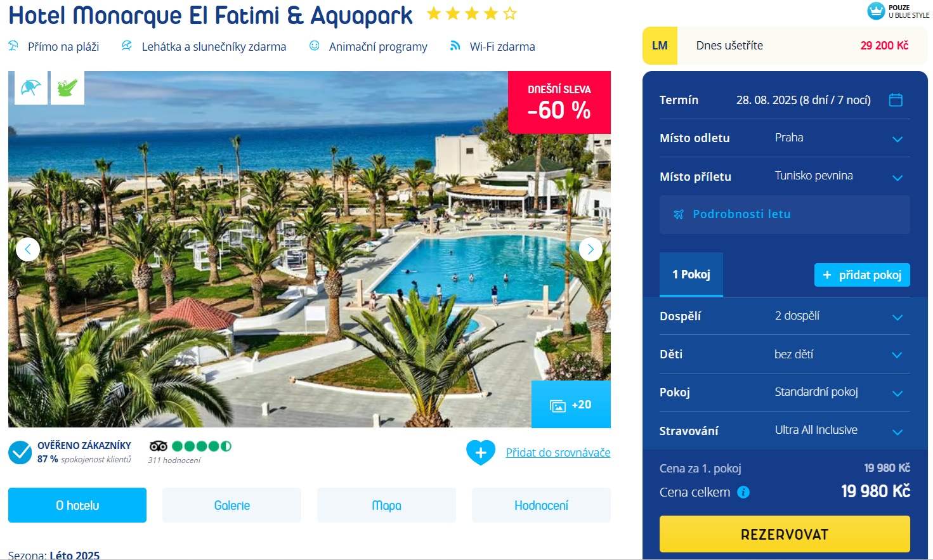
Task: Open the calendar icon next to Termín
Action: coord(896,100)
